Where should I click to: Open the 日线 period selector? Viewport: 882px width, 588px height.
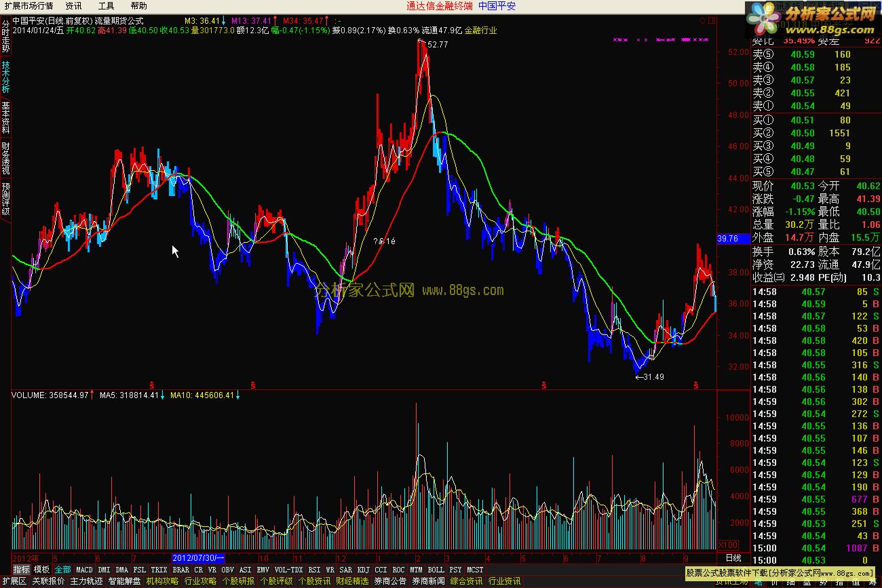pos(733,557)
